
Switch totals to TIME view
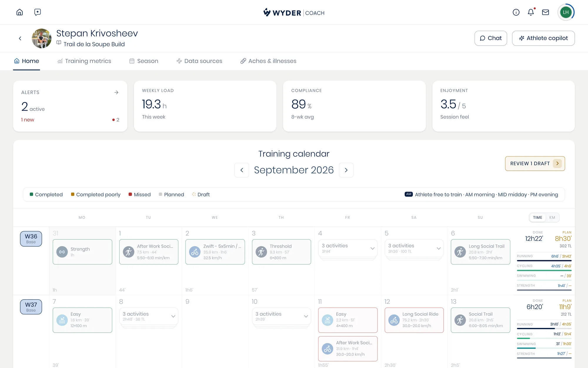point(537,218)
